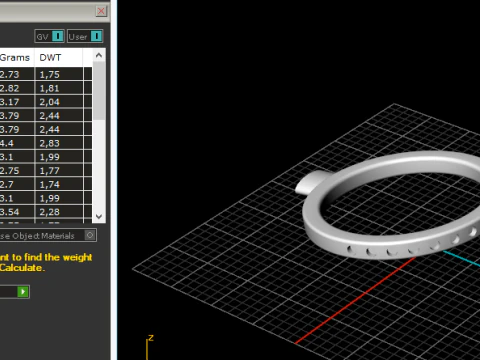
Task: Select the DWT cell 2,04
Action: (59, 102)
